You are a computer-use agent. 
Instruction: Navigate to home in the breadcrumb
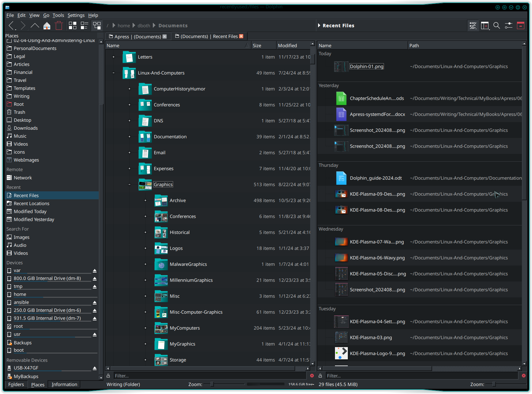pyautogui.click(x=124, y=26)
